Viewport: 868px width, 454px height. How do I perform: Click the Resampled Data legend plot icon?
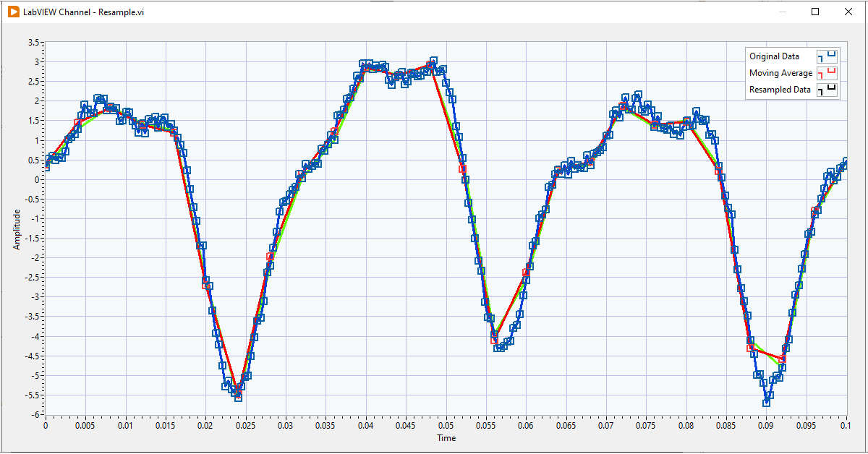coord(827,90)
